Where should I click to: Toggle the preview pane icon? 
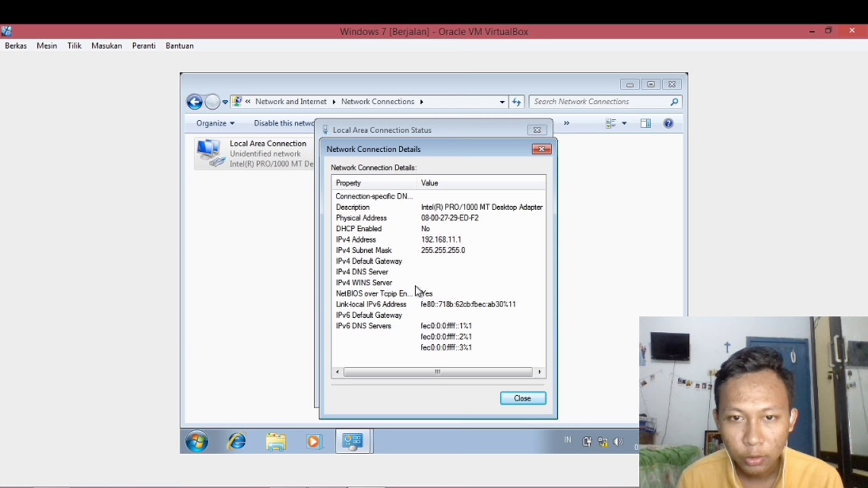(x=646, y=123)
